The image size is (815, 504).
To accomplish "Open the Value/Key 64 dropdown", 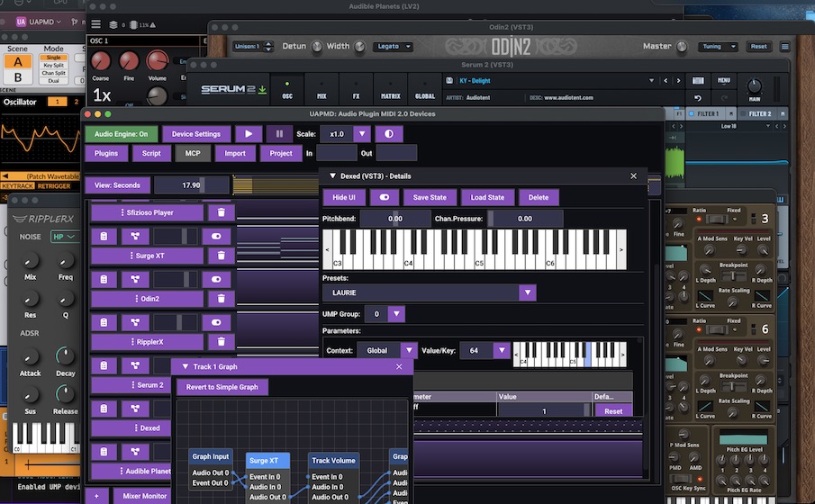I will coord(502,350).
